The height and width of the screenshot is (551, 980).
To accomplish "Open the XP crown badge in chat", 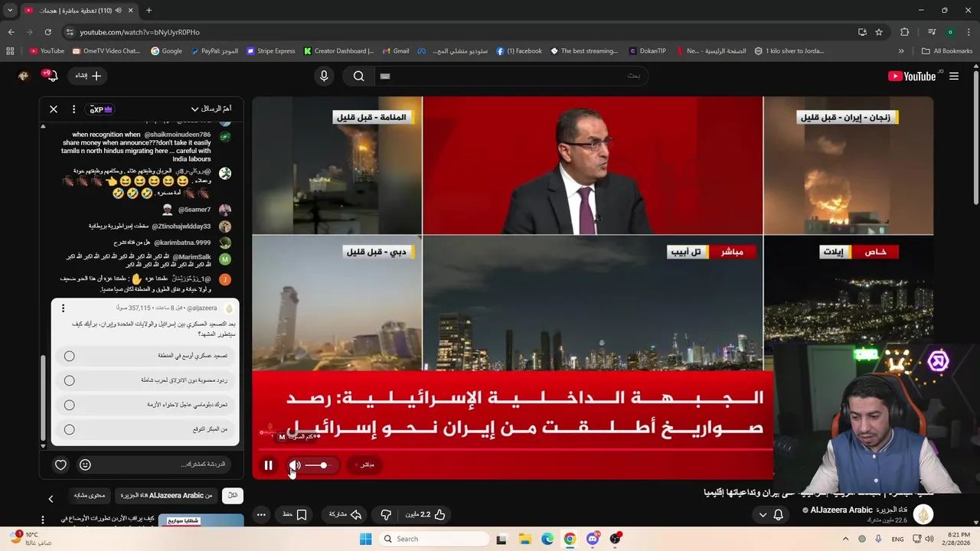I will pyautogui.click(x=101, y=109).
